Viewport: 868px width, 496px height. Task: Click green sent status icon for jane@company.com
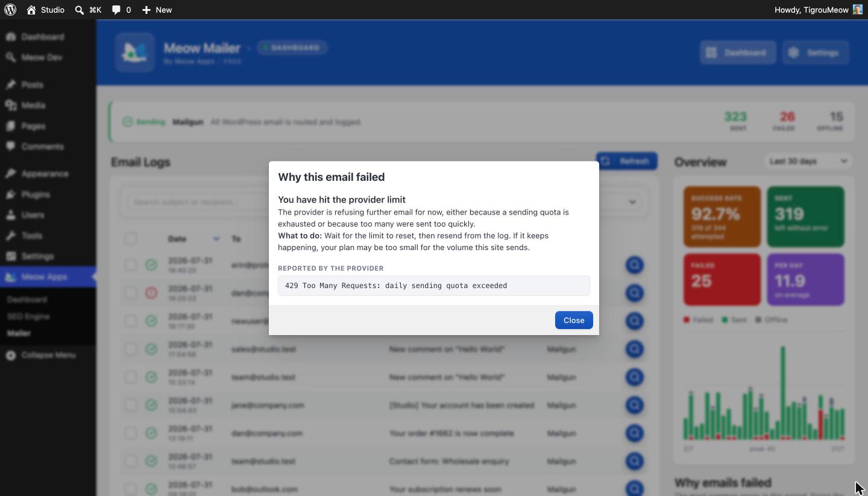tap(151, 405)
